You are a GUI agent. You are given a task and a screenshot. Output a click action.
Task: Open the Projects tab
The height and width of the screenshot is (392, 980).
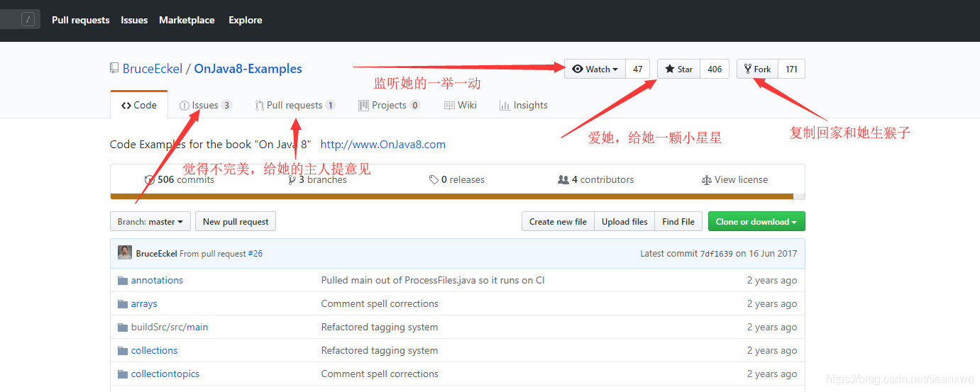tap(390, 105)
